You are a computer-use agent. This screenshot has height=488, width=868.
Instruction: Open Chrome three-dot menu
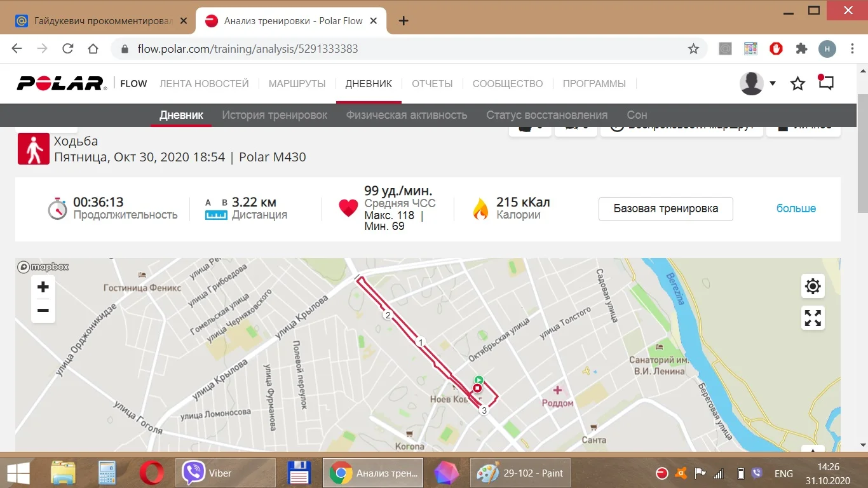[853, 49]
